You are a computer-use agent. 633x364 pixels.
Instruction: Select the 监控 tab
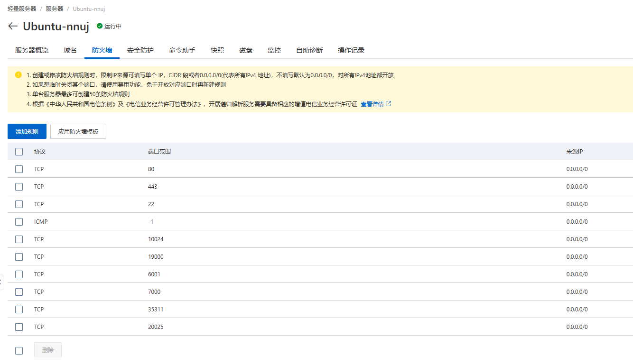point(274,50)
